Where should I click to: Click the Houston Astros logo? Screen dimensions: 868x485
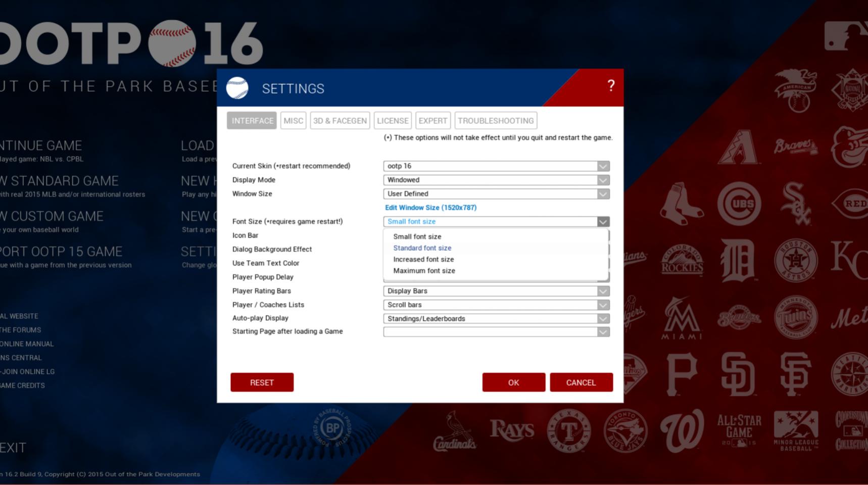point(796,260)
